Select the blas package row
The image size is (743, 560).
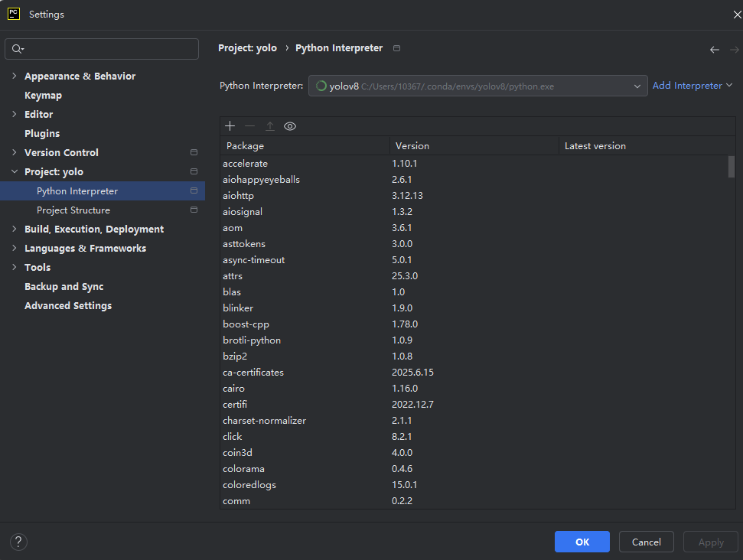474,291
